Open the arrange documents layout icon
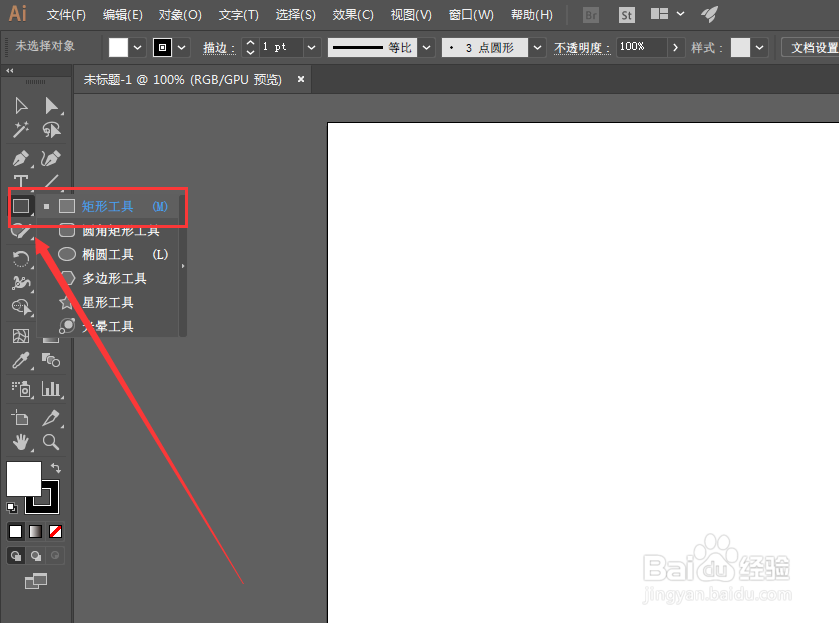Screen dimensions: 839x623 click(659, 14)
